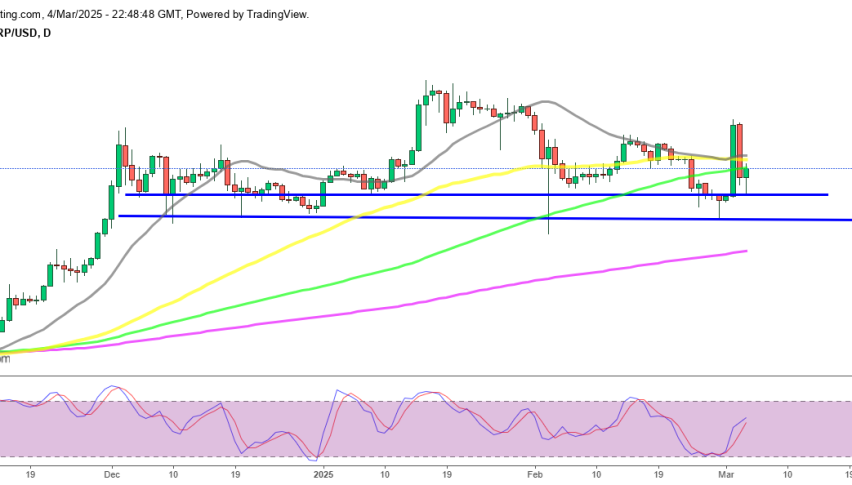Click the '2025' date axis label
This screenshot has width=852, height=485.
(x=323, y=474)
